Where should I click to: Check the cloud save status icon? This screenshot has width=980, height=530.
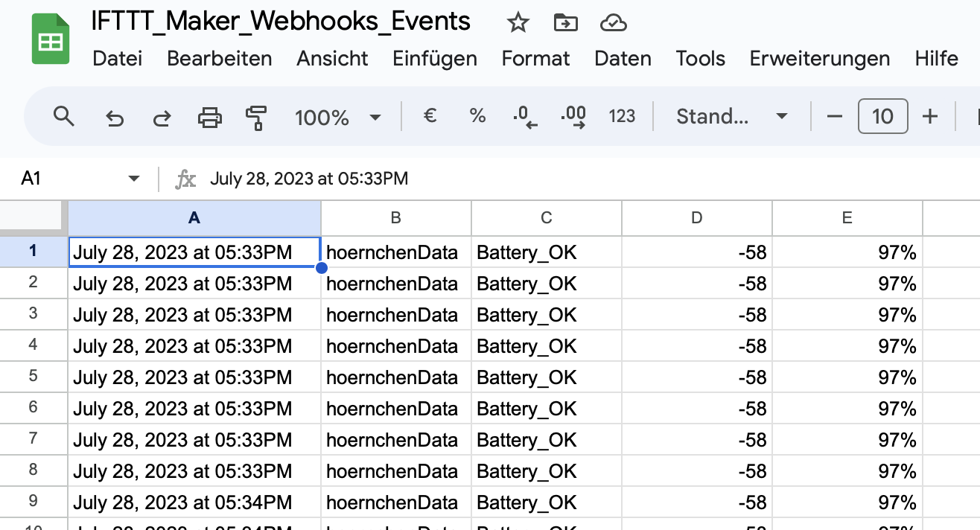point(612,23)
